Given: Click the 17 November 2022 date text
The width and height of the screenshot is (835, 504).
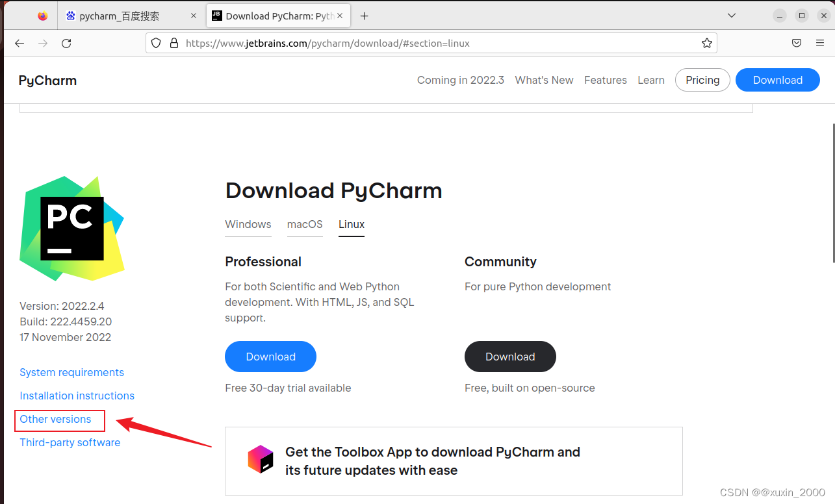Looking at the screenshot, I should click(x=65, y=337).
